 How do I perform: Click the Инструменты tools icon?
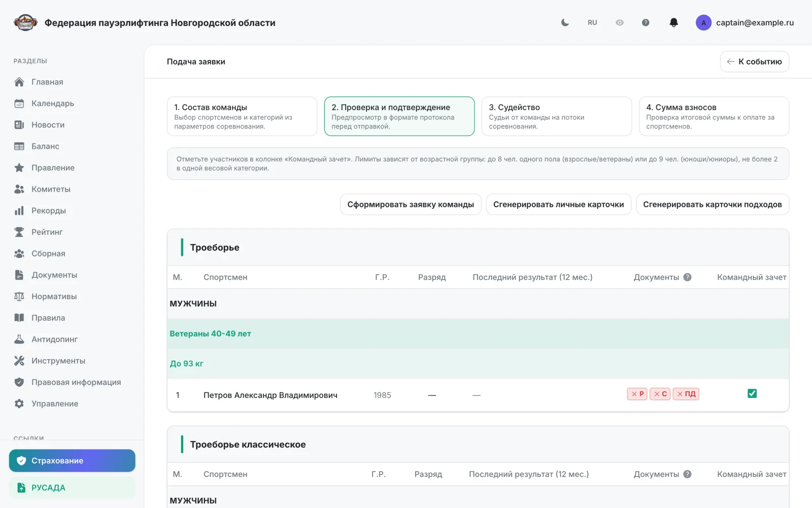coord(19,361)
